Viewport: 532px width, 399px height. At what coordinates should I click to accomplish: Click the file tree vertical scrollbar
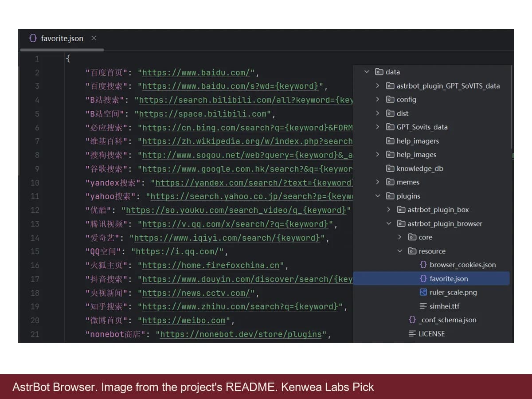(512, 106)
